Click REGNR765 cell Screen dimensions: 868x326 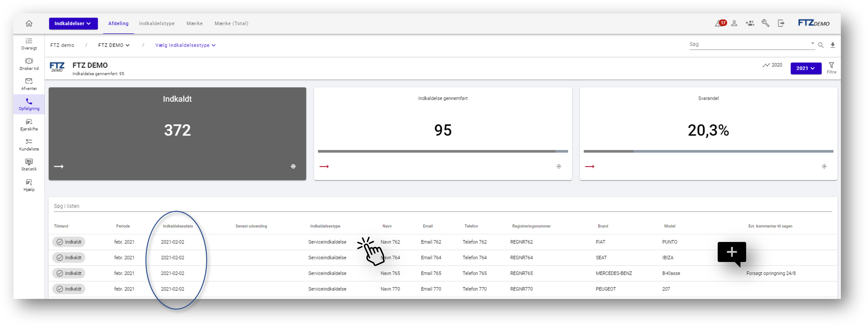click(x=521, y=273)
